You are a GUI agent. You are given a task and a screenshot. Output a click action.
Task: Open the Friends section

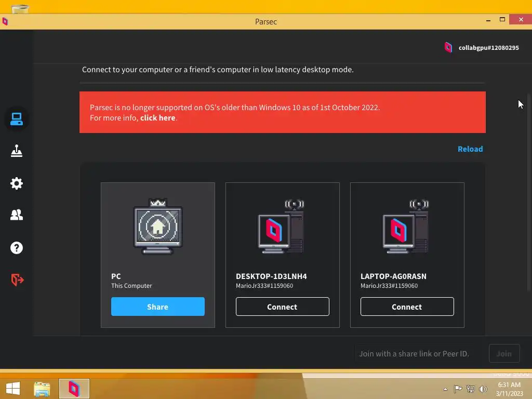tap(16, 215)
